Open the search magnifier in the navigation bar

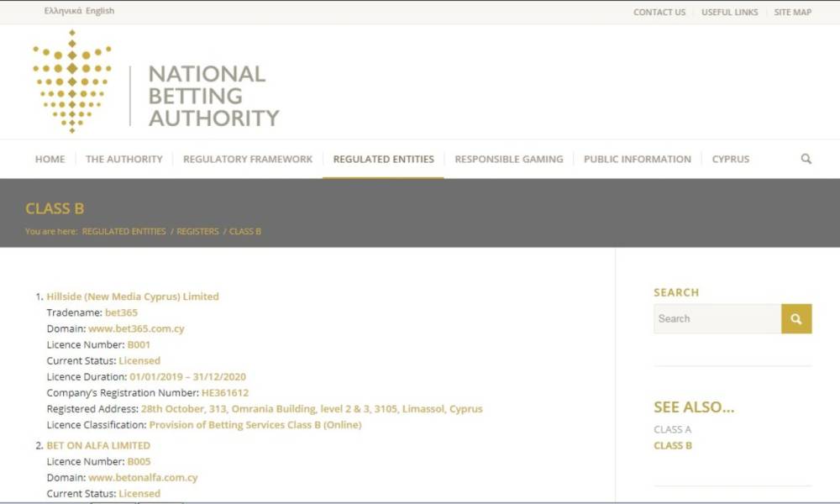pos(806,159)
